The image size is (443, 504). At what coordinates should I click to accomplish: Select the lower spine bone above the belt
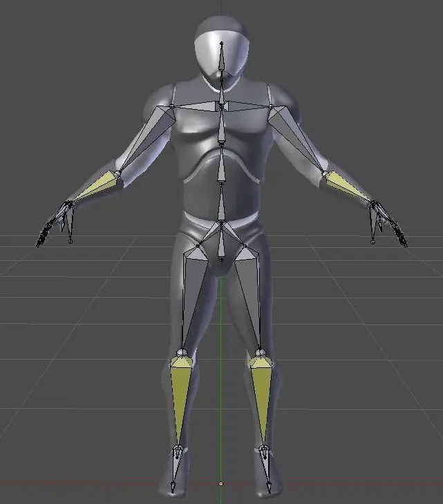(221, 206)
